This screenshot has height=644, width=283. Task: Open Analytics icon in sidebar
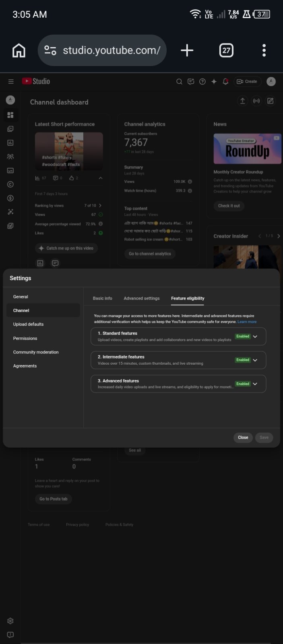click(x=10, y=142)
